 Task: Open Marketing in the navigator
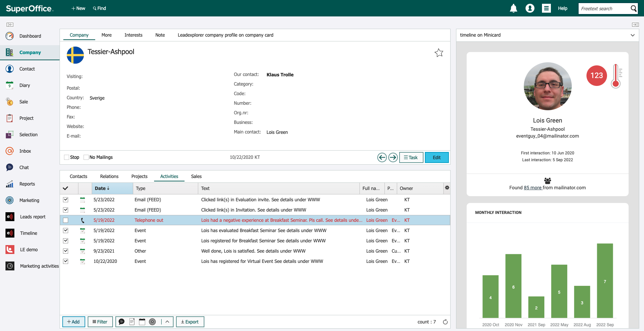(30, 200)
